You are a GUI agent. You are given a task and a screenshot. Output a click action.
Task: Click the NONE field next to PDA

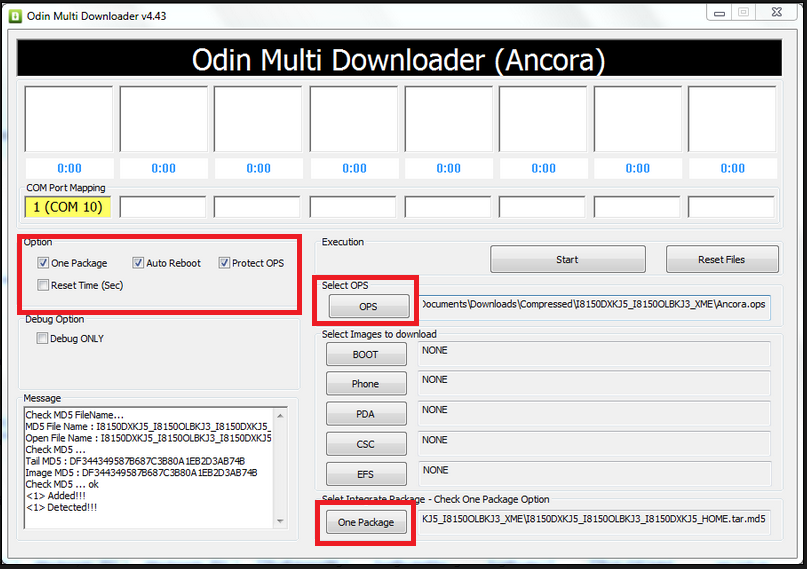coord(594,414)
